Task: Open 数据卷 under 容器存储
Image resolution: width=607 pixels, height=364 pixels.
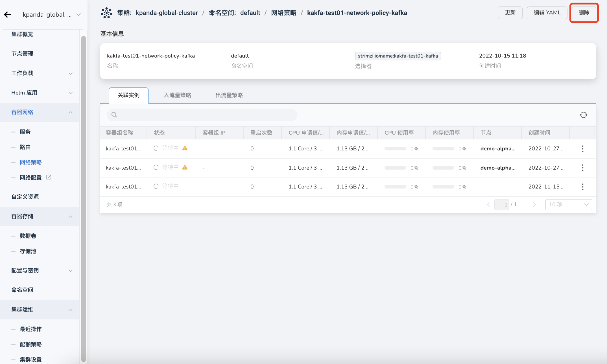Action: 28,236
